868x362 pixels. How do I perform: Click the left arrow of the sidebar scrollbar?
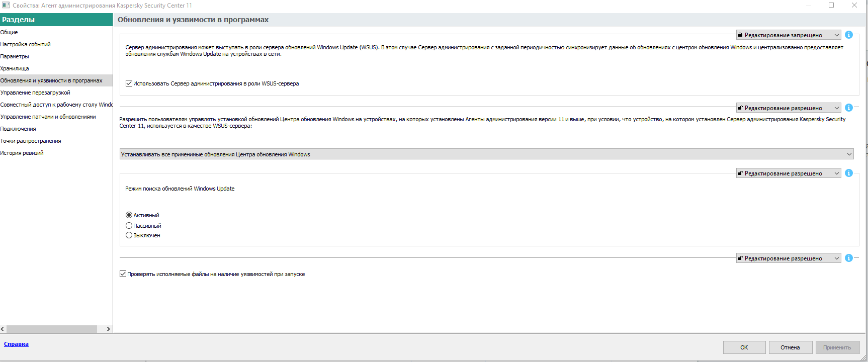pos(3,329)
